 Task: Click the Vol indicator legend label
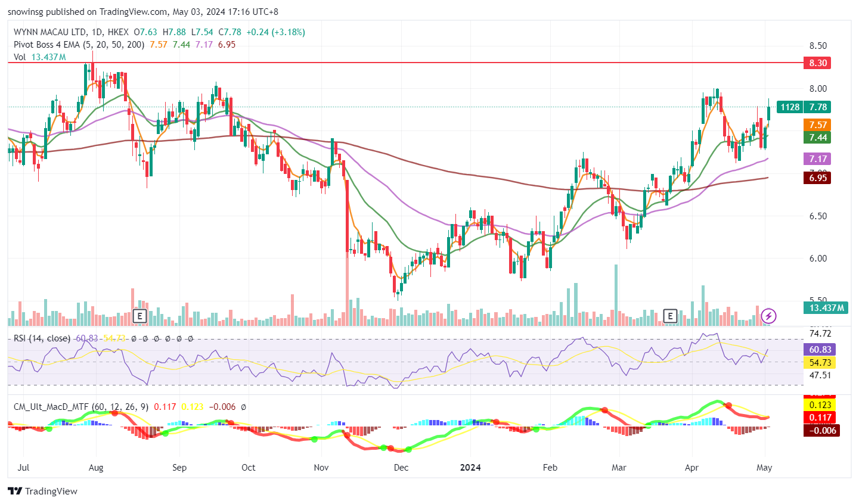20,57
